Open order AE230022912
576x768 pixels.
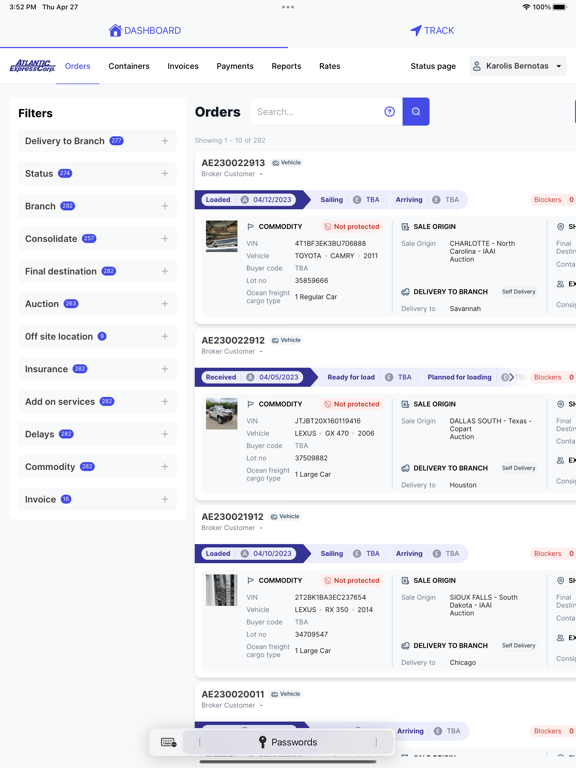(233, 340)
